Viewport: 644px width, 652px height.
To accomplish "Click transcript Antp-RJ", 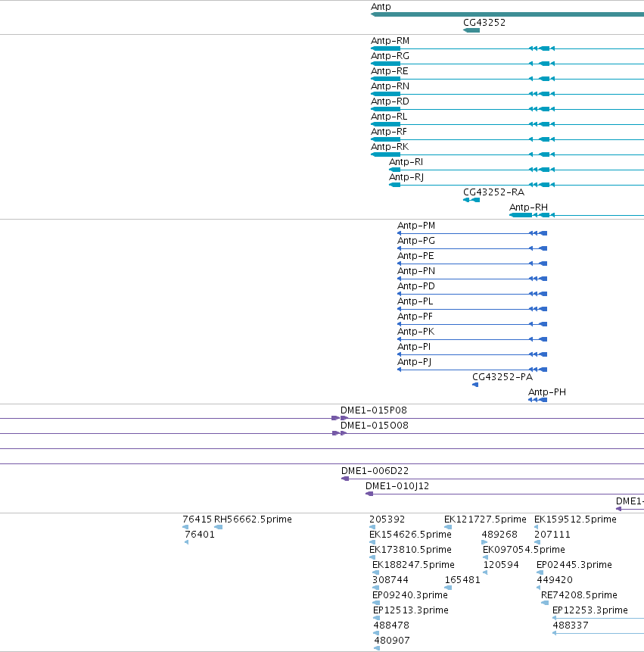I will (406, 177).
